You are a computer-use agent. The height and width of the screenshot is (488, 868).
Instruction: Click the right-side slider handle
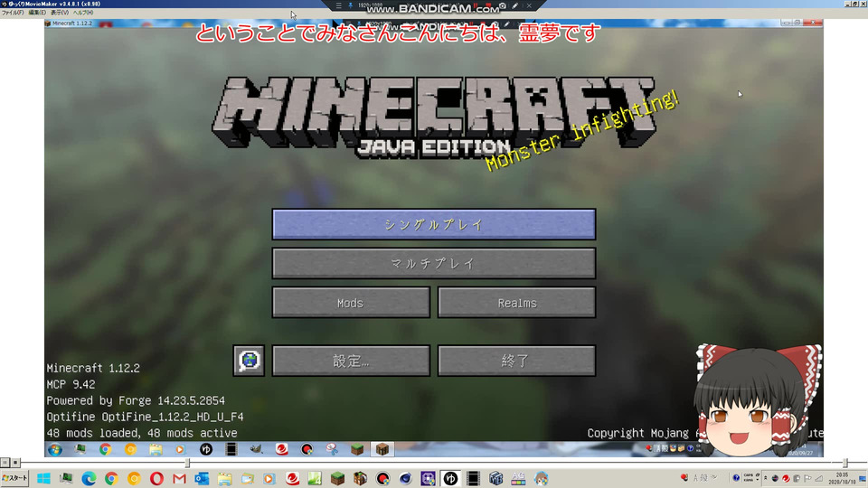pyautogui.click(x=844, y=463)
